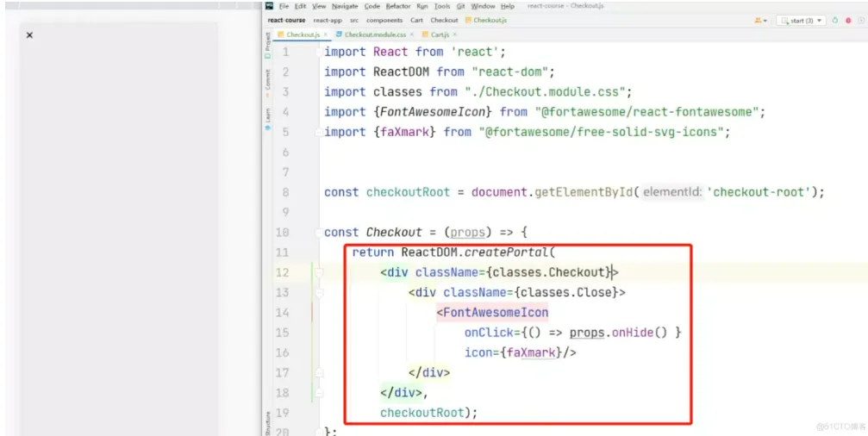This screenshot has width=868, height=436.
Task: Click the props parameter on line 10
Action: 467,233
